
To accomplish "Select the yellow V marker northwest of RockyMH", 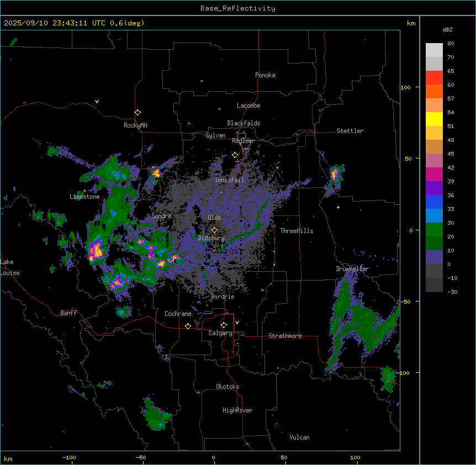I will [97, 102].
